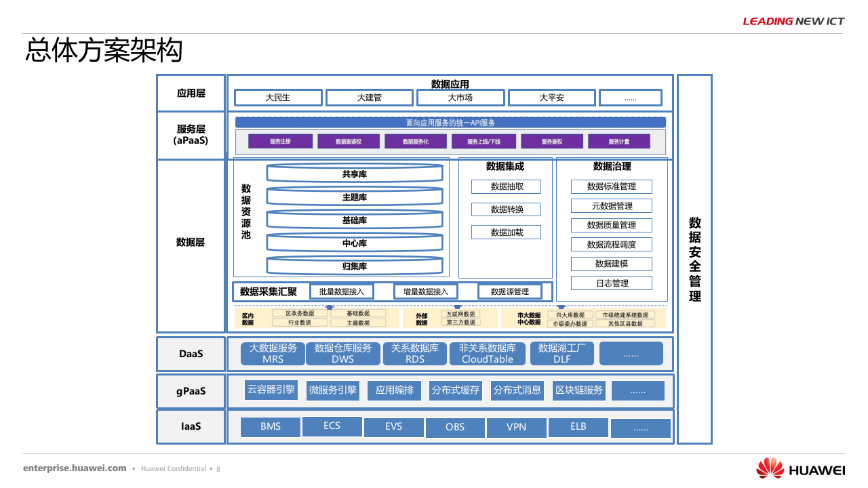The image size is (868, 488).
Task: Expand the 数据集成 section
Action: 505,165
